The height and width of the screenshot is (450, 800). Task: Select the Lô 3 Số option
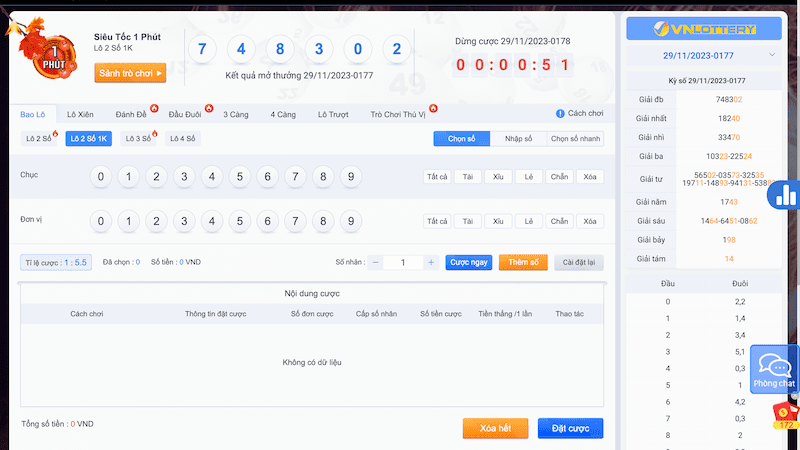(138, 139)
